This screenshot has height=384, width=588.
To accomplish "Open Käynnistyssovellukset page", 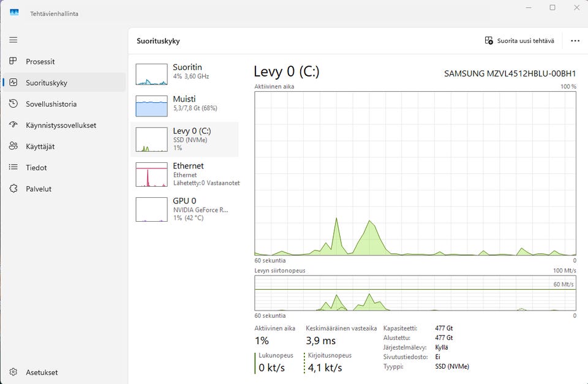I will tap(64, 126).
